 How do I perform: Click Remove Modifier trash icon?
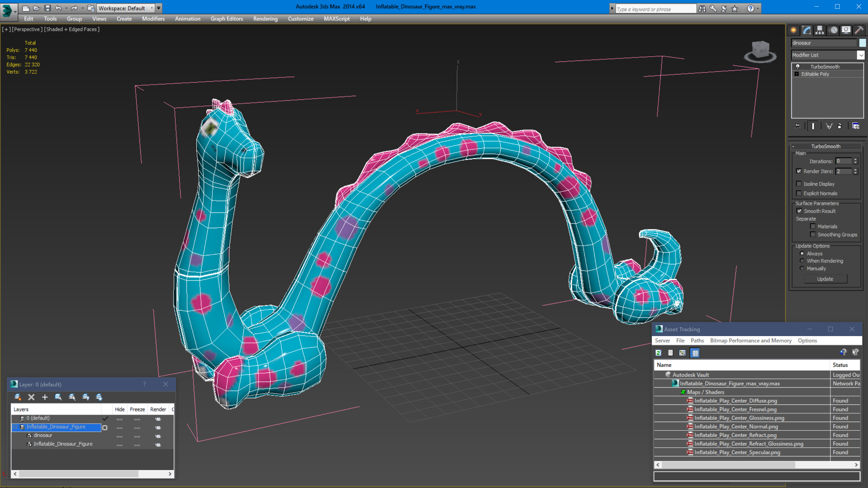pos(839,126)
